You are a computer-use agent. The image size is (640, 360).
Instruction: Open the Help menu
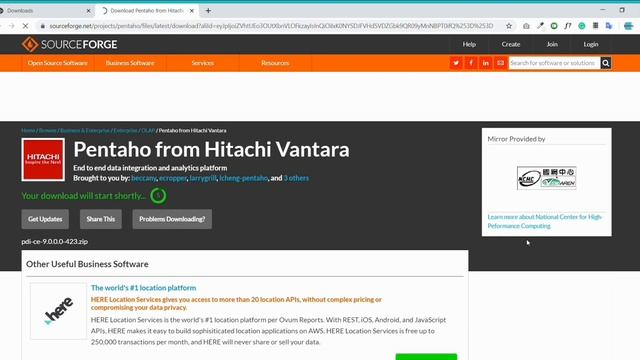(x=469, y=44)
